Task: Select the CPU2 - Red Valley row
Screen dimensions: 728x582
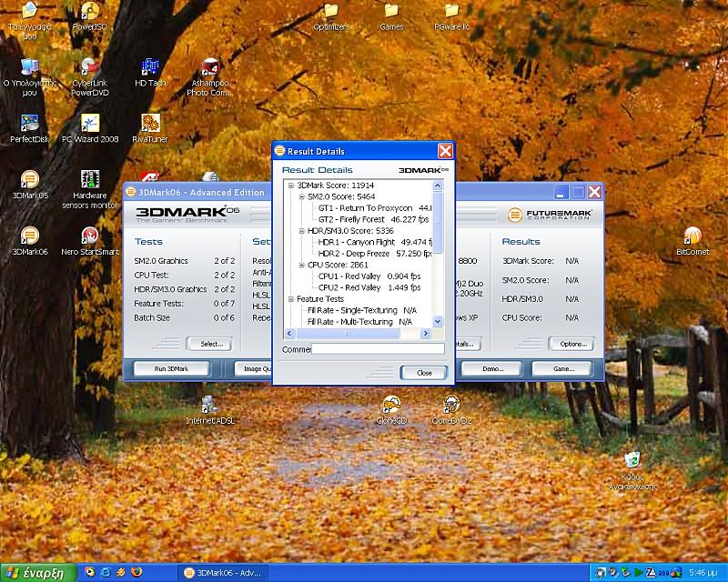Action: point(369,287)
